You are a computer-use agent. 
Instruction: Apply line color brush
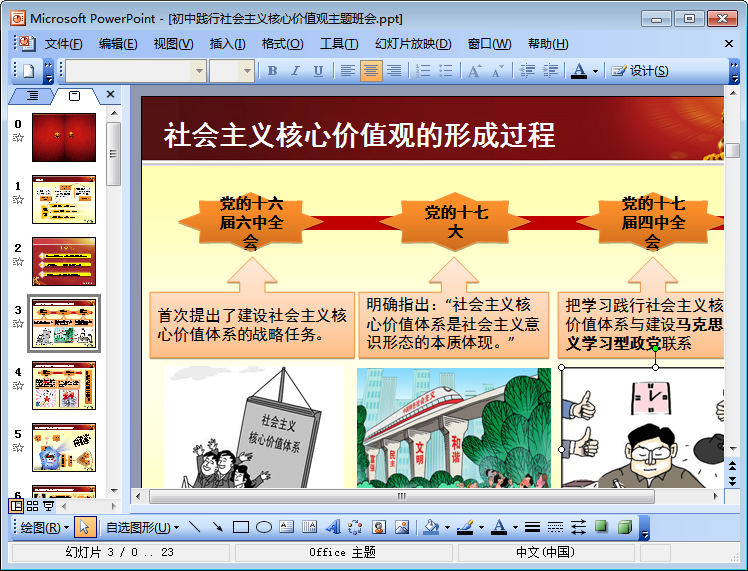(x=465, y=527)
